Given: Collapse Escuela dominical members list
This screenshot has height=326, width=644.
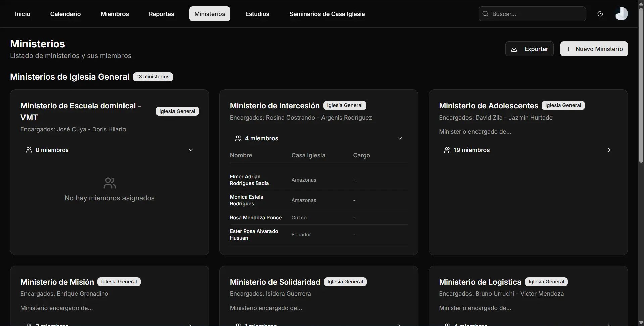Looking at the screenshot, I should click(191, 150).
